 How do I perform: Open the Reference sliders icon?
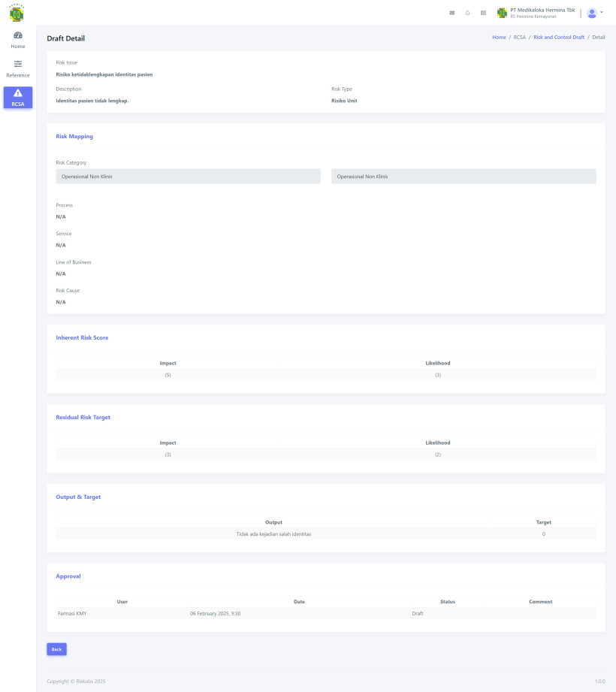17,64
